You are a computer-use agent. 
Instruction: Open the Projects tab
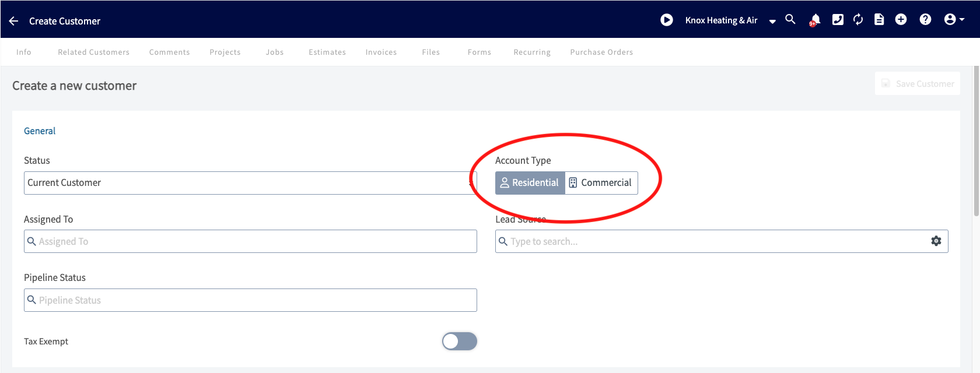pyautogui.click(x=225, y=52)
